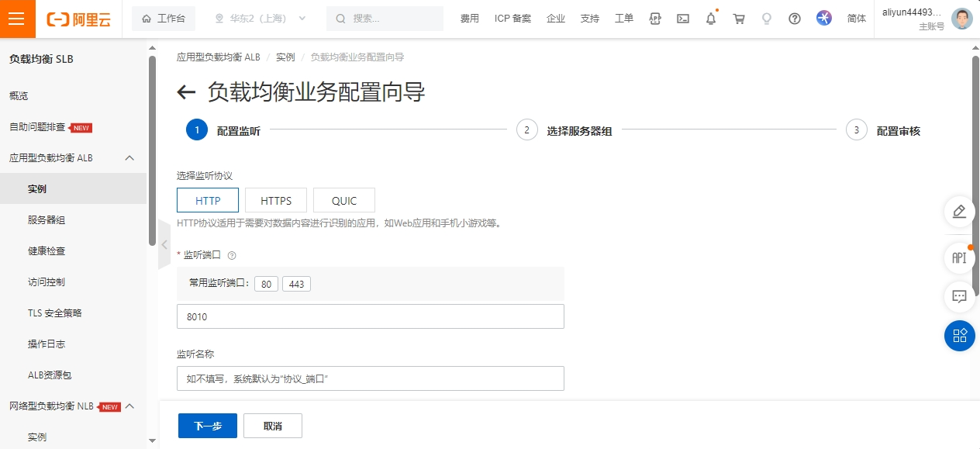Click the 监听名称 input field
This screenshot has height=449, width=980.
[370, 378]
